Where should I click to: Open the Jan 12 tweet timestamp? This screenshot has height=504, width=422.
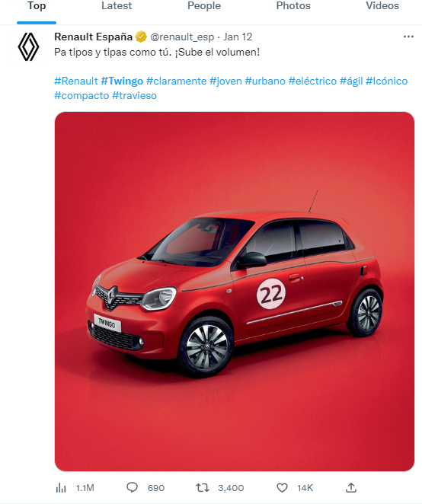[238, 37]
